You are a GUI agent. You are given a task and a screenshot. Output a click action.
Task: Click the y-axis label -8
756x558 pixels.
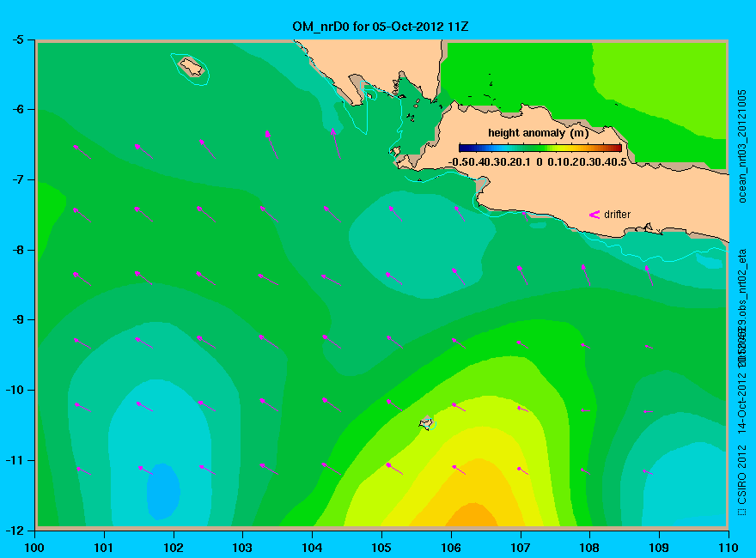coord(17,250)
